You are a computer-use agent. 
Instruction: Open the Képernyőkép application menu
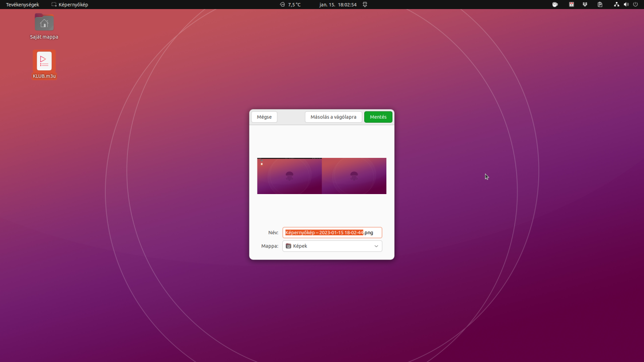pos(70,5)
